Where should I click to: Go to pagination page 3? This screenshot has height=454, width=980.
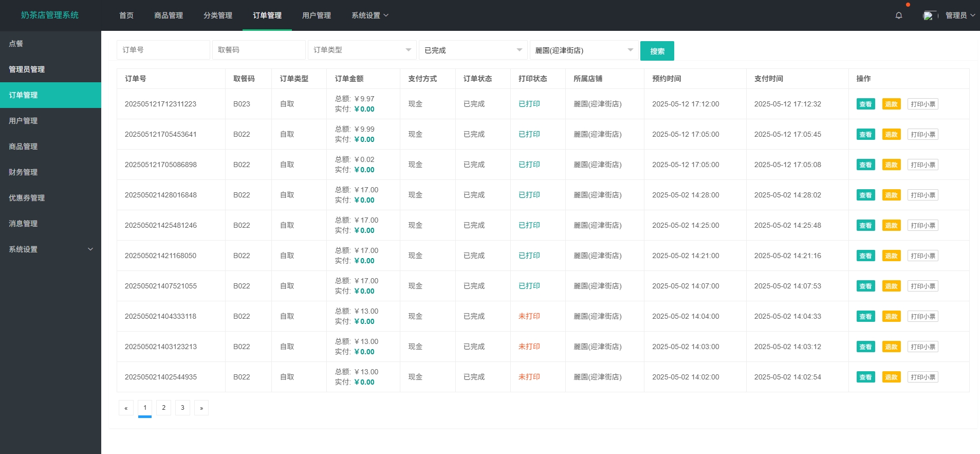182,408
